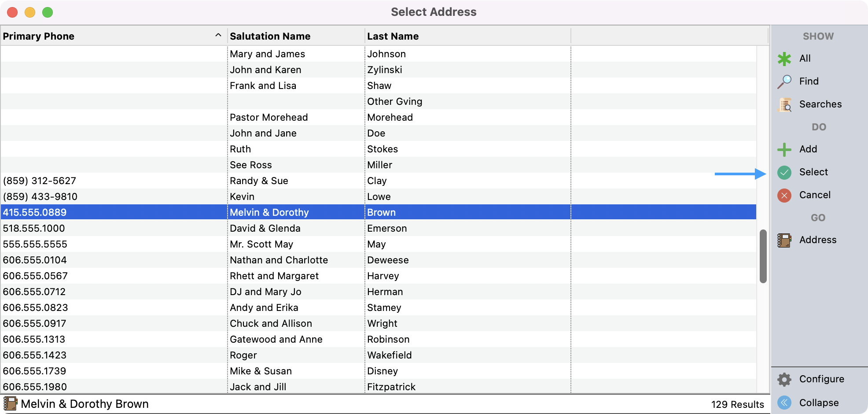Pick the Jack and Jill Fitzpatrick row
Viewport: 868px width, 414px height.
click(x=258, y=387)
